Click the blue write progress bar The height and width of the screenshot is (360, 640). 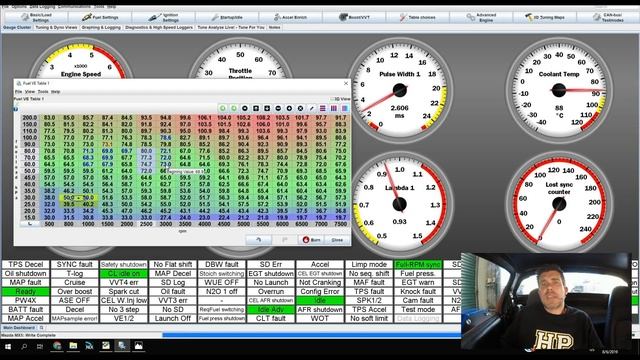(312, 335)
